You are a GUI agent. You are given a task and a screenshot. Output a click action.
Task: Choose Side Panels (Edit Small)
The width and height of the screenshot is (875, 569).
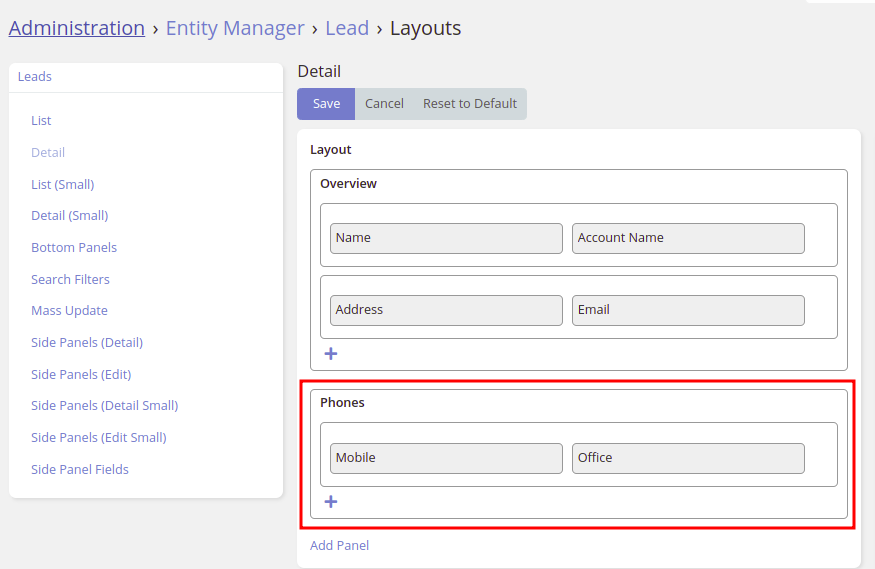(x=98, y=438)
